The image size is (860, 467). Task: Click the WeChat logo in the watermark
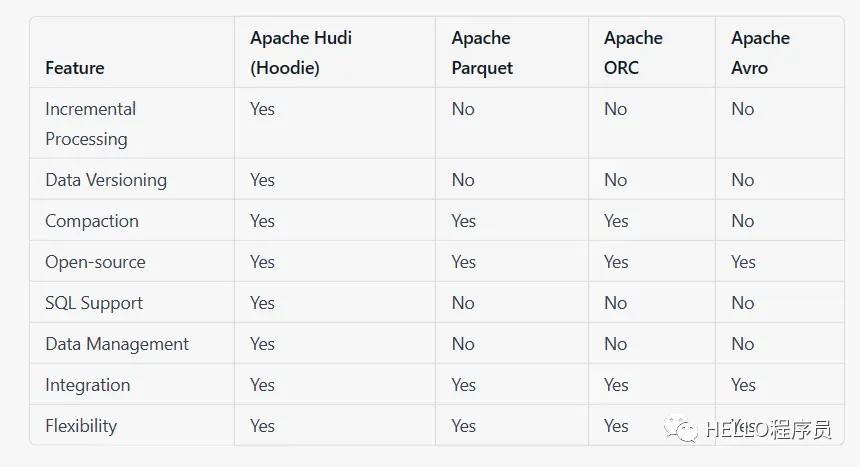(x=686, y=430)
